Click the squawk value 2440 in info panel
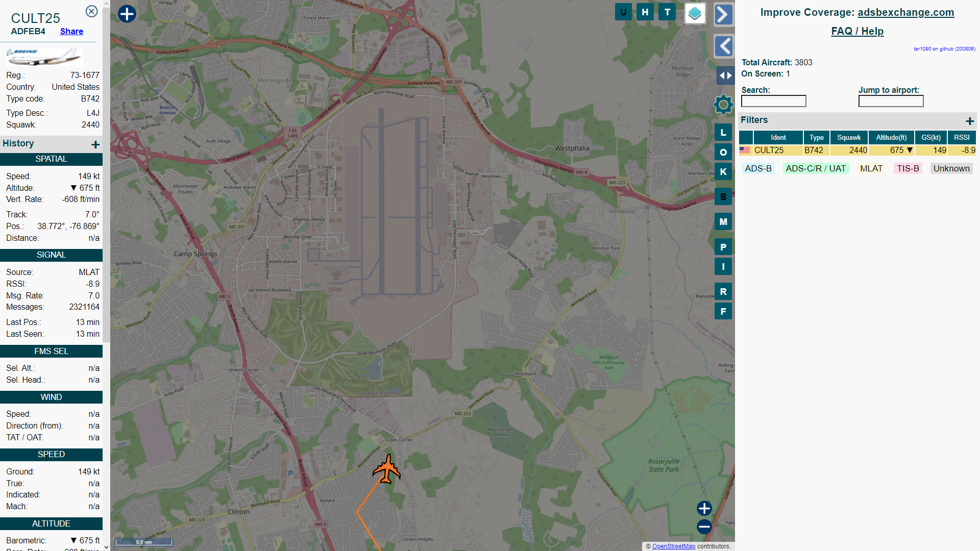The width and height of the screenshot is (980, 551). tap(90, 125)
